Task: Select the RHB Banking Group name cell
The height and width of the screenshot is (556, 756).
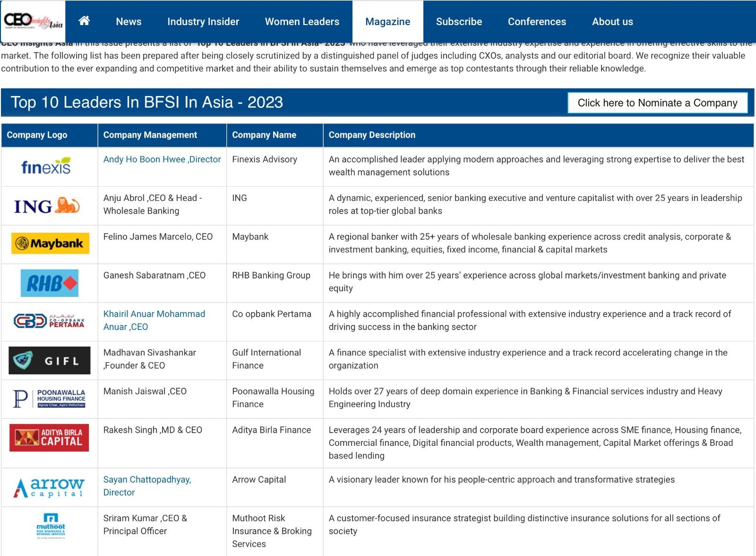Action: [275, 283]
